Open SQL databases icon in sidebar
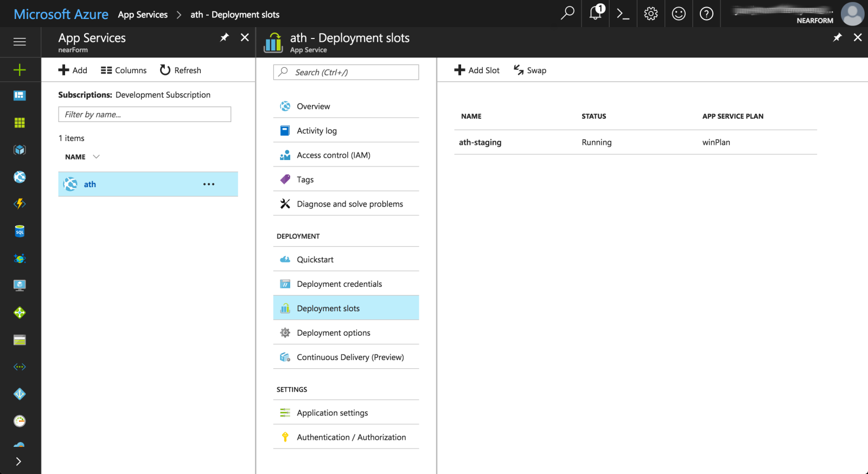The image size is (868, 474). 20,231
